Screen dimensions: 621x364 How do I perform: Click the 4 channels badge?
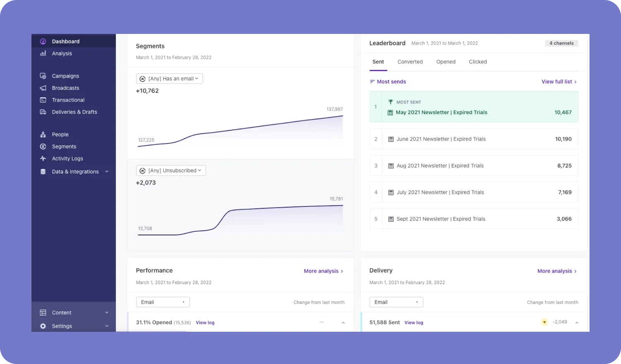(x=561, y=43)
